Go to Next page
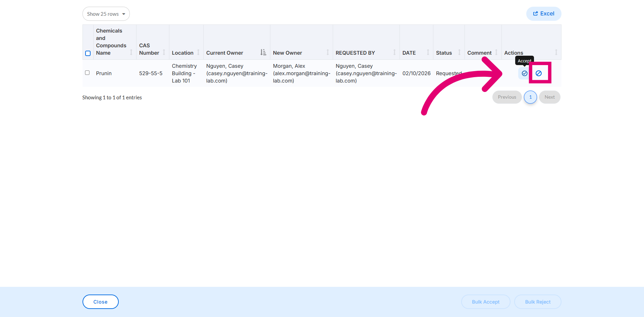Viewport: 644px width, 317px height. (550, 97)
